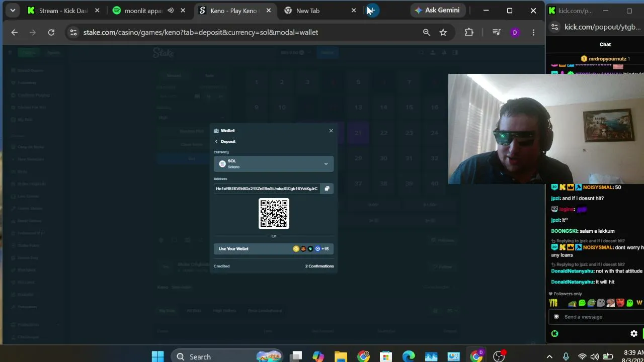Open Chrome three-dot menu
Screen dimensions: 644x362
pos(533,32)
